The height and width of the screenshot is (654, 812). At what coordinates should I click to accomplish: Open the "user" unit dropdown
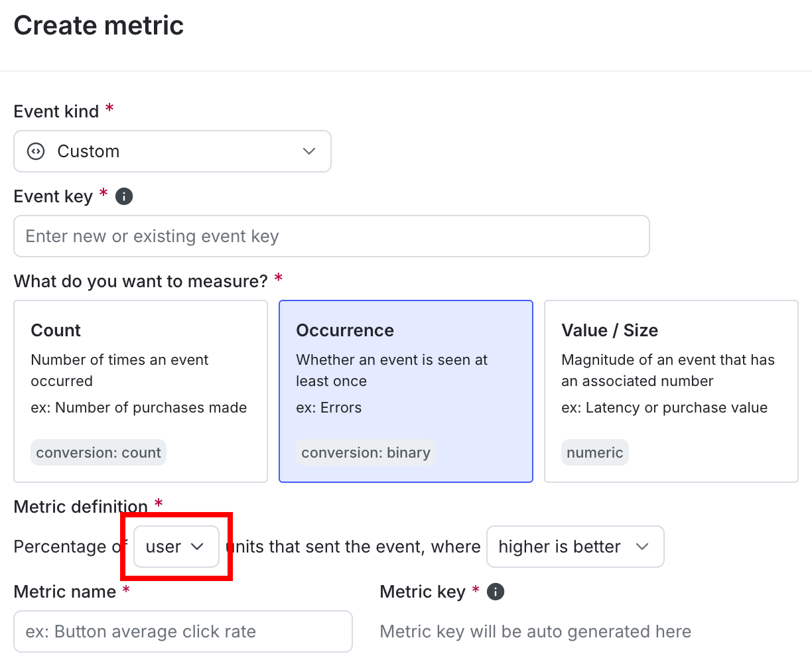coord(176,547)
